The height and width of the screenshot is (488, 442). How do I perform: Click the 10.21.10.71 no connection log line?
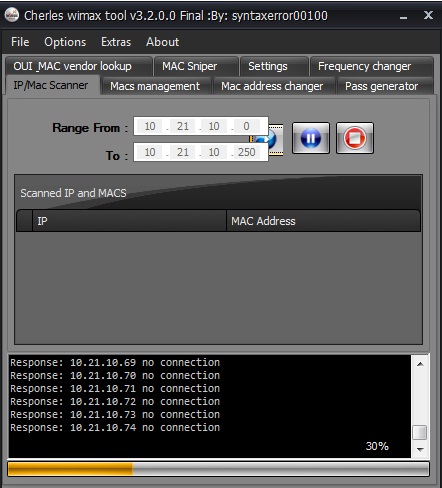(115, 388)
